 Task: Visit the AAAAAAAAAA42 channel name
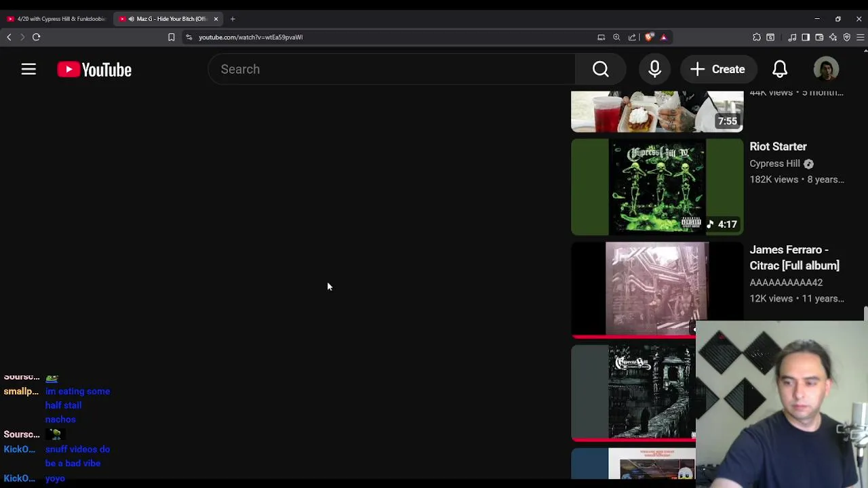pyautogui.click(x=786, y=283)
